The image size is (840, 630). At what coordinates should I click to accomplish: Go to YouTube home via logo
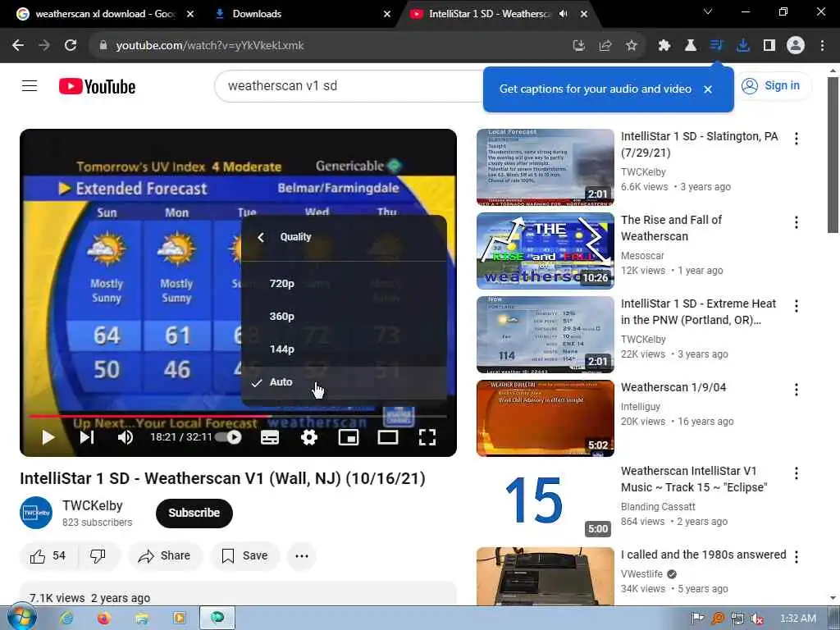point(97,86)
